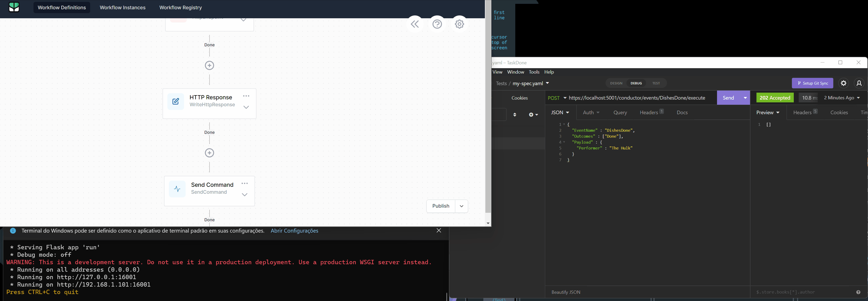The height and width of the screenshot is (301, 868).
Task: Open the JSON body type dropdown
Action: point(560,113)
